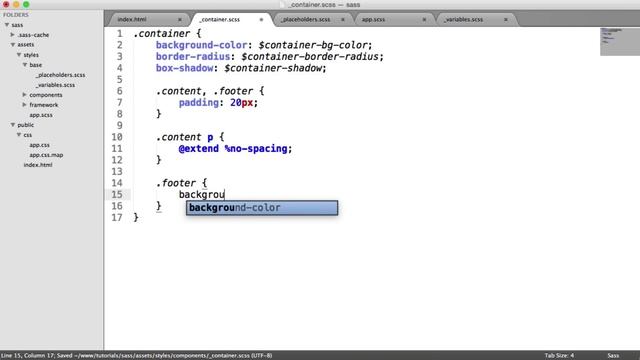
Task: Open app.scss in sidebar
Action: pos(41,115)
